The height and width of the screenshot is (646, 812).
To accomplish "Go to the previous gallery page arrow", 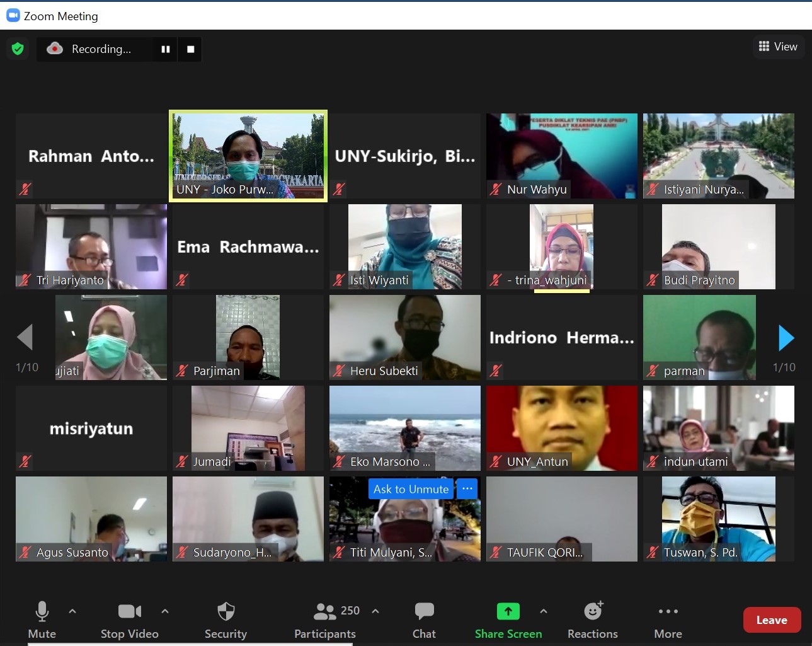I will point(25,337).
